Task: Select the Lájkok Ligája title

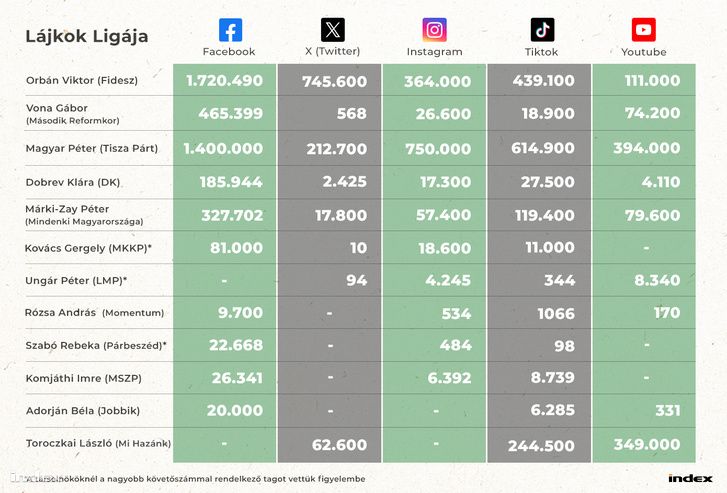Action: tap(87, 36)
